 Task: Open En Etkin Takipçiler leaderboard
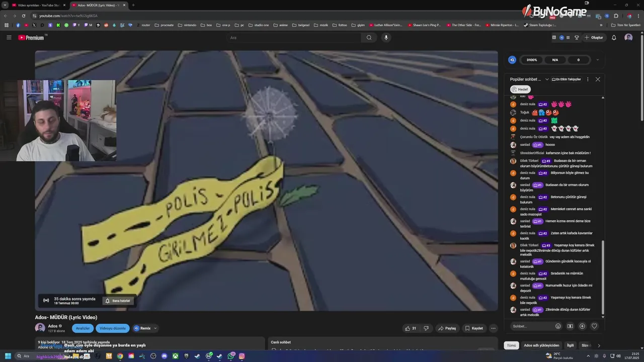pos(567,79)
